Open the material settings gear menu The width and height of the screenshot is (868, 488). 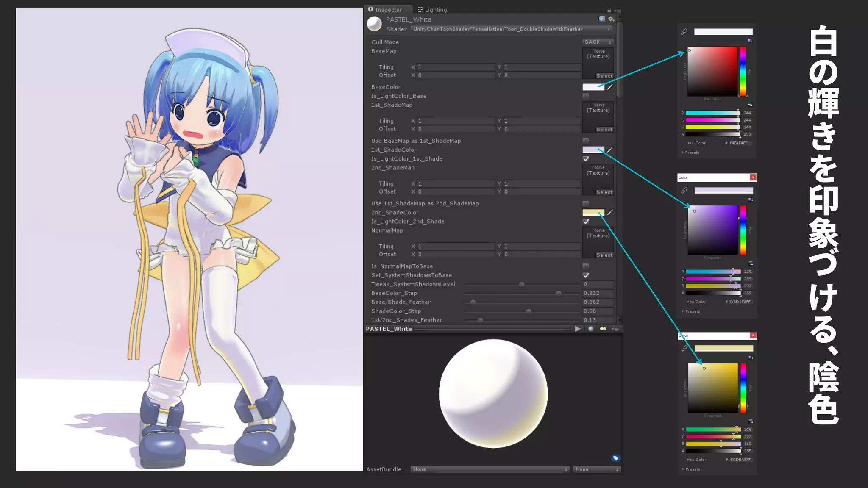coord(611,19)
